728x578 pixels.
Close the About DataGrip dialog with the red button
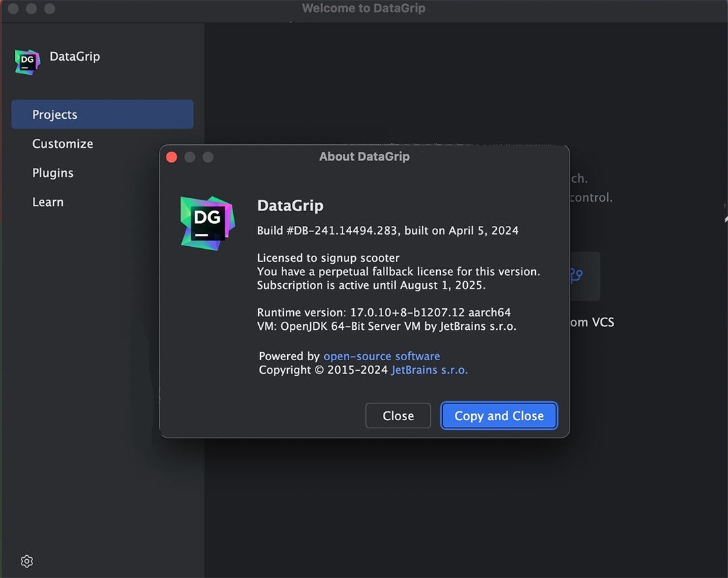[x=171, y=157]
